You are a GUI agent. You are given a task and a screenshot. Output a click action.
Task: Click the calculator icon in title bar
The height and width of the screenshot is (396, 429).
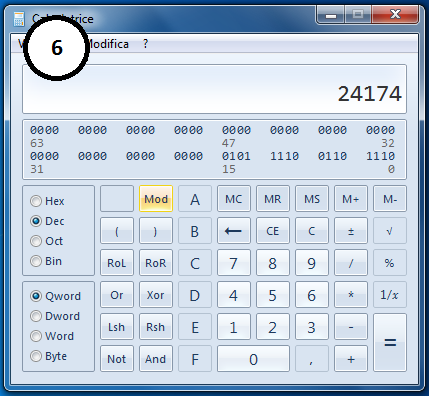[19, 19]
